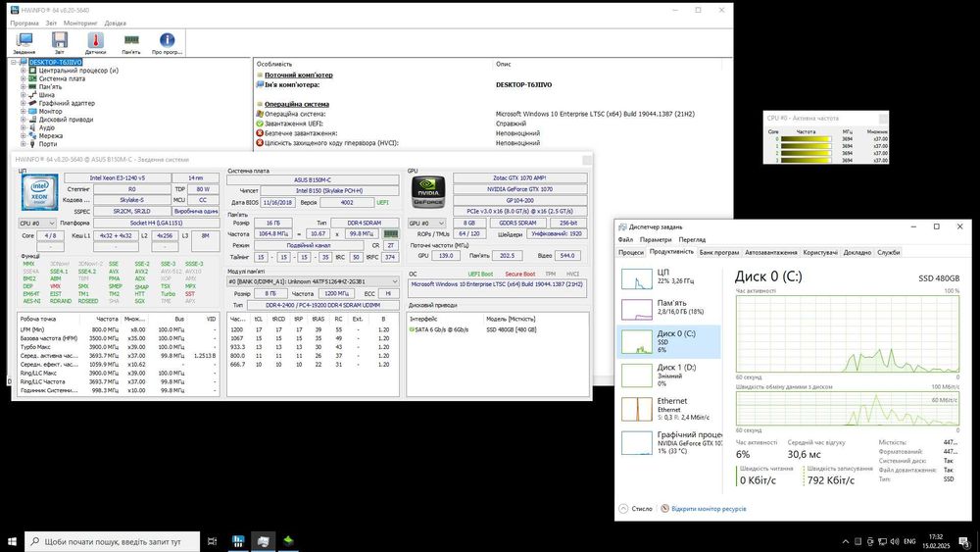Switch to the Автозавантаження tab
The width and height of the screenshot is (980, 552).
pyautogui.click(x=770, y=253)
